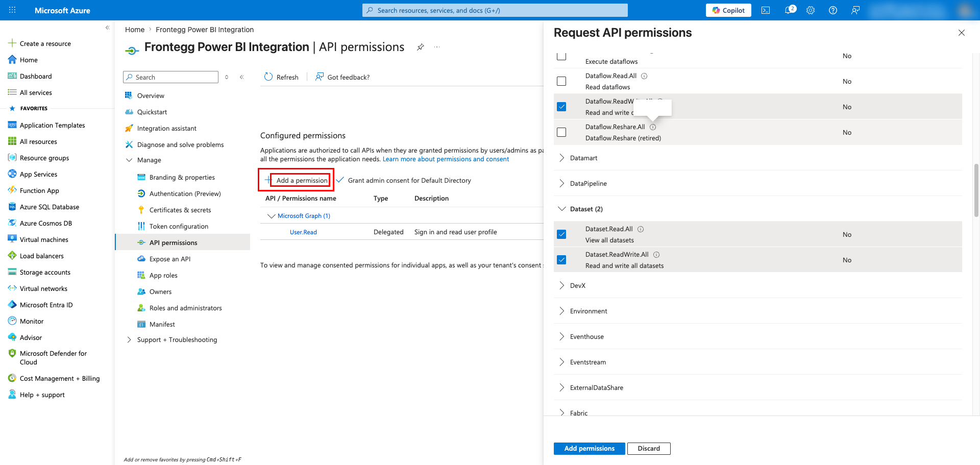Open Azure SQL Database favorite
The width and height of the screenshot is (980, 465).
click(50, 207)
